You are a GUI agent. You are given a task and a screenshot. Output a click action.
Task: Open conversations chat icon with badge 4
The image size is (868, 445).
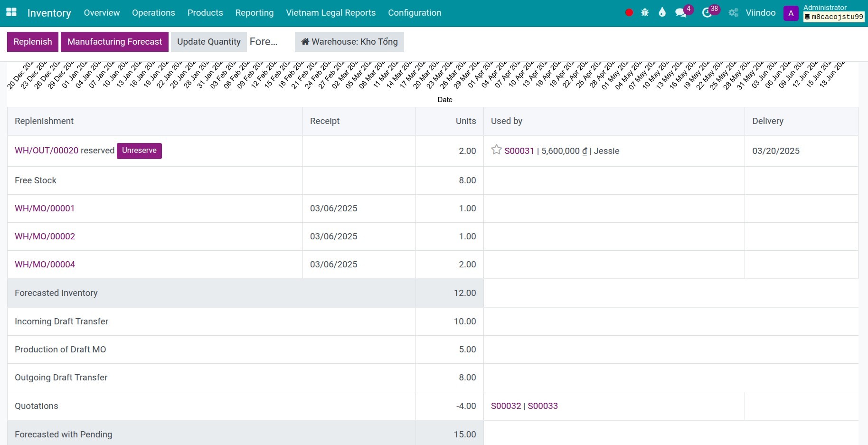point(681,13)
